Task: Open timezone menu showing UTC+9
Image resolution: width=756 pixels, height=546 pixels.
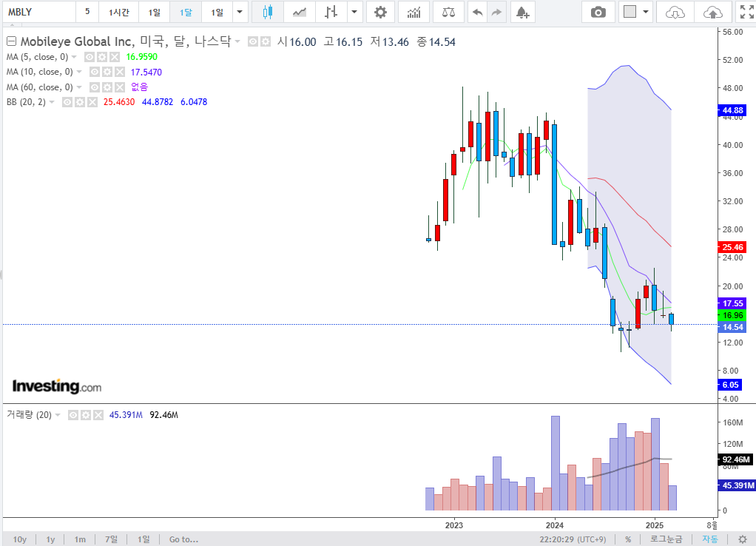Action: [573, 539]
